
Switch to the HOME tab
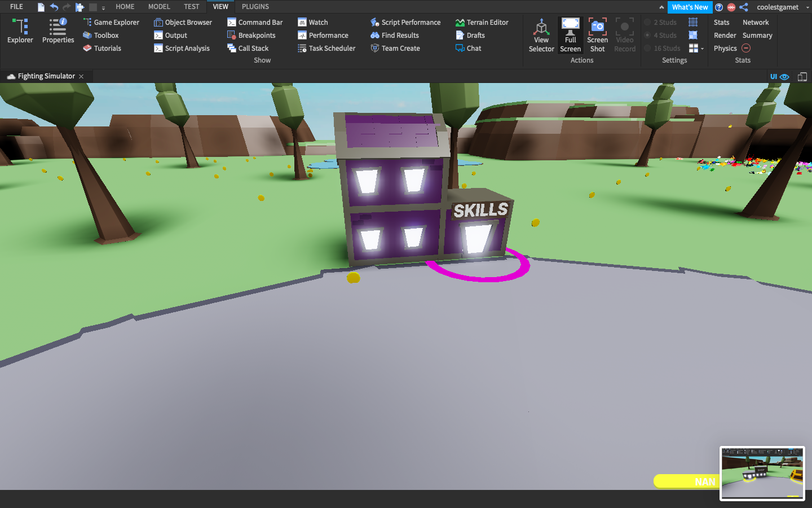125,7
